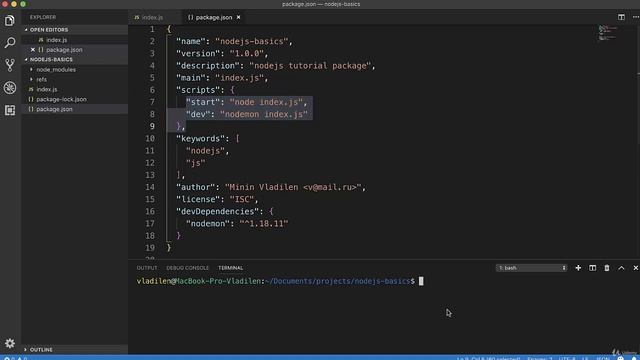
Task: Select package.json in Open Editors list
Action: tap(64, 50)
